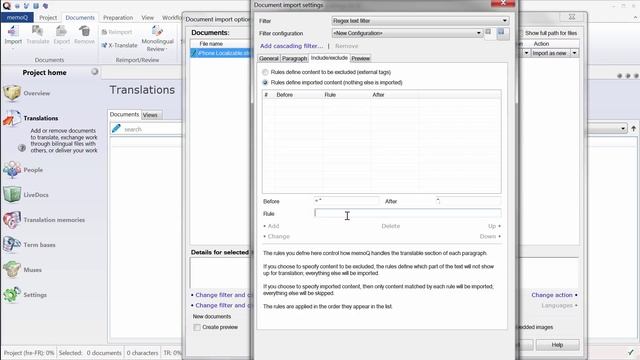Select the Translations sidebar icon
640x360 pixels.
tap(12, 118)
